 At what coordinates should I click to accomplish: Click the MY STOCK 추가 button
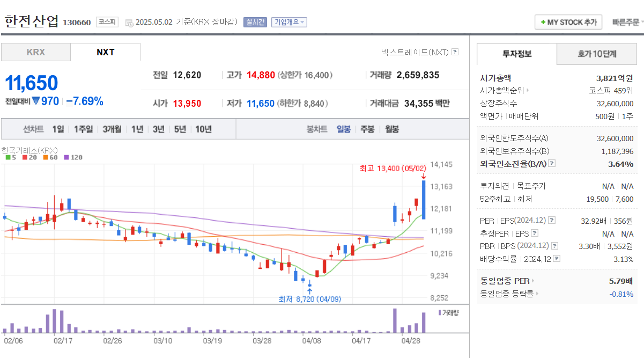pyautogui.click(x=568, y=22)
